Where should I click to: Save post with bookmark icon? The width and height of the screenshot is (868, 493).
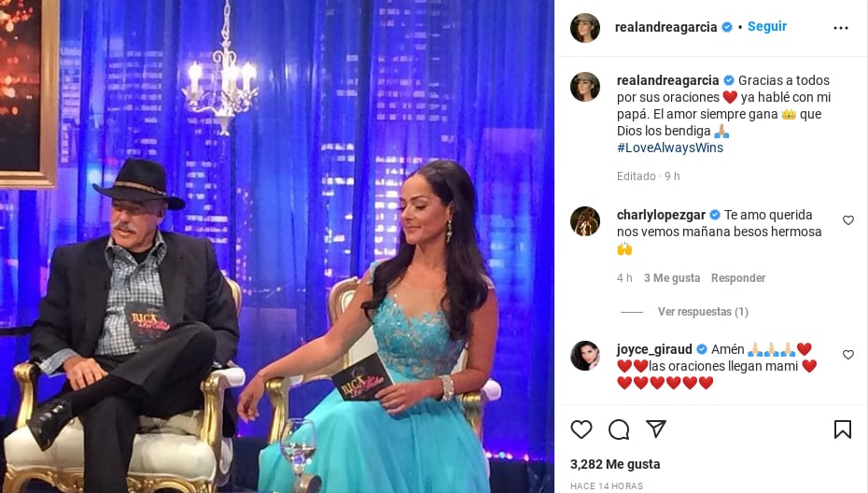(x=843, y=430)
